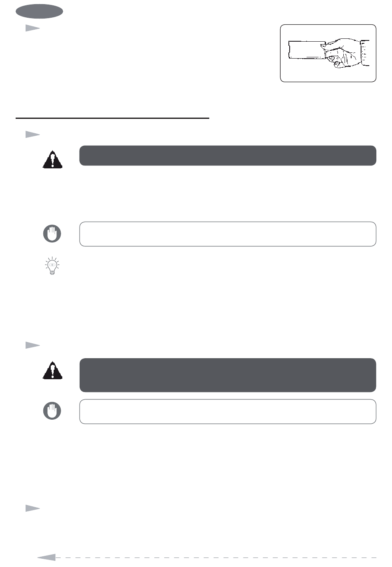This screenshot has width=392, height=567.
Task: Click the thin dark gray warning banner
Action: point(228,156)
